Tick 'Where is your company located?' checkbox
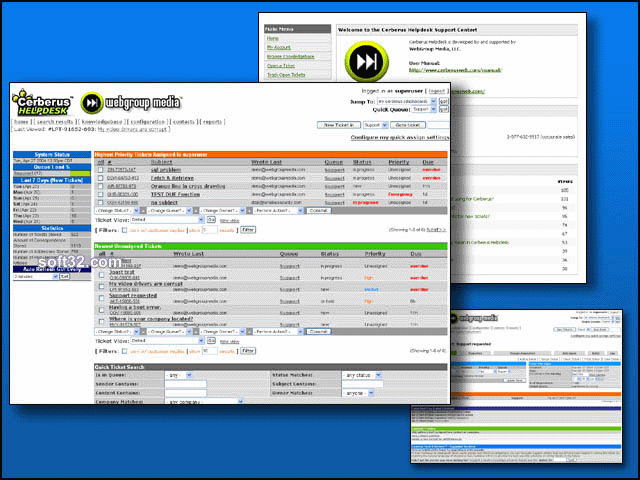The width and height of the screenshot is (640, 480). (x=101, y=322)
